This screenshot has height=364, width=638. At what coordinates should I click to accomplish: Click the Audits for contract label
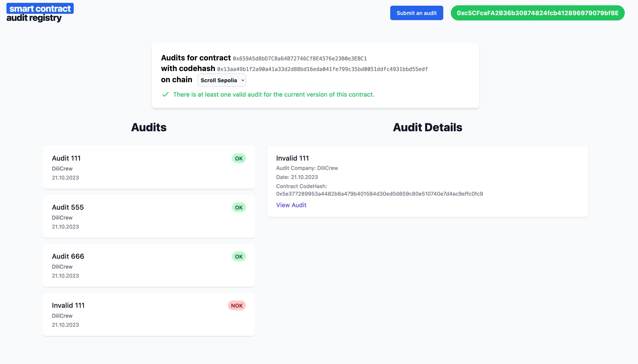point(196,58)
